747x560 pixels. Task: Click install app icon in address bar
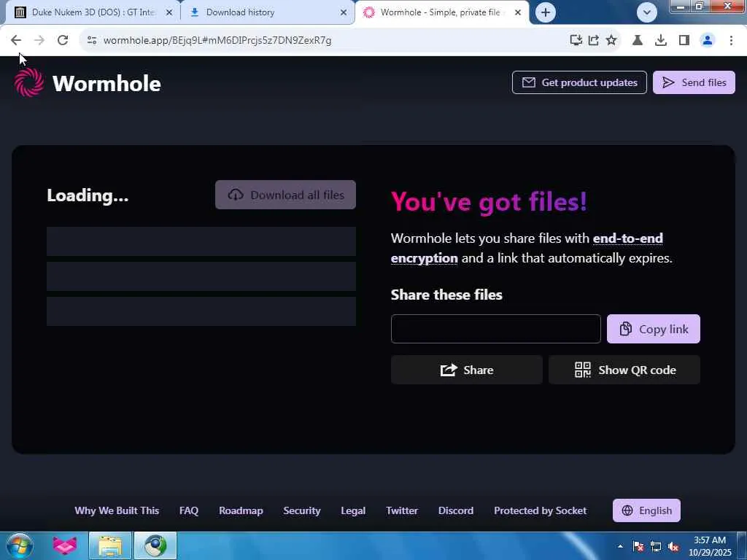576,41
